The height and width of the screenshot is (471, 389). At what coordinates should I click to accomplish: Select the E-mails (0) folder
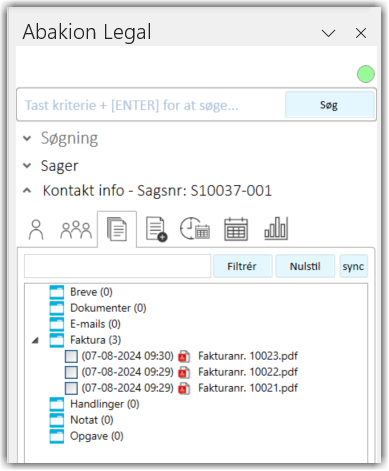click(x=95, y=324)
